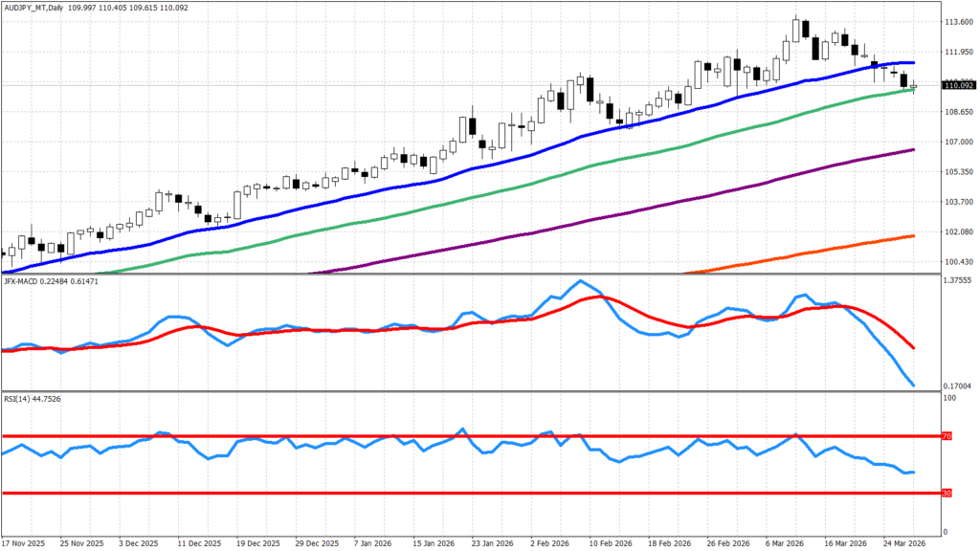Click the 113.600 price axis label
Screen dimensions: 980x551
tap(957, 22)
